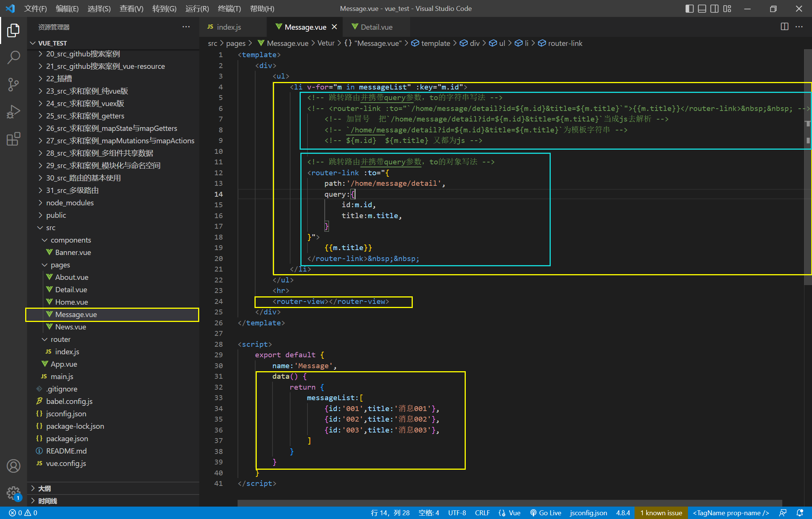Click the jsconfig.json status item

[x=588, y=513]
